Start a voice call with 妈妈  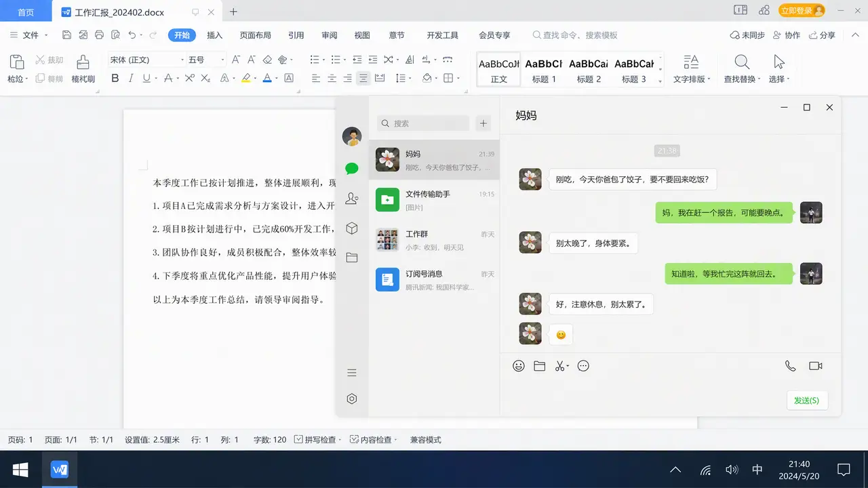click(x=791, y=366)
